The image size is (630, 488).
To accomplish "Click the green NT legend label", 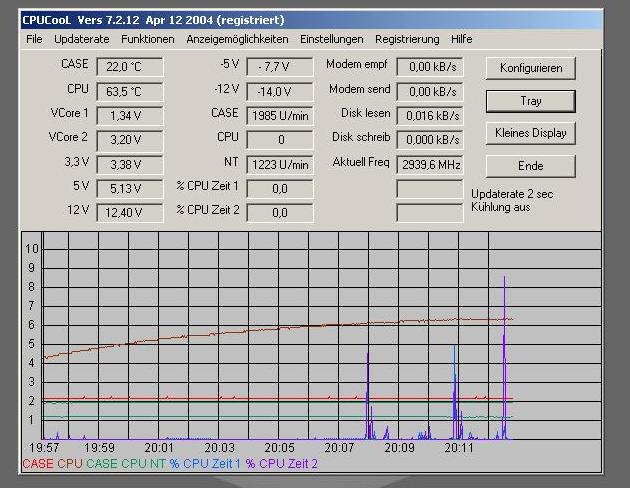I will (x=158, y=464).
